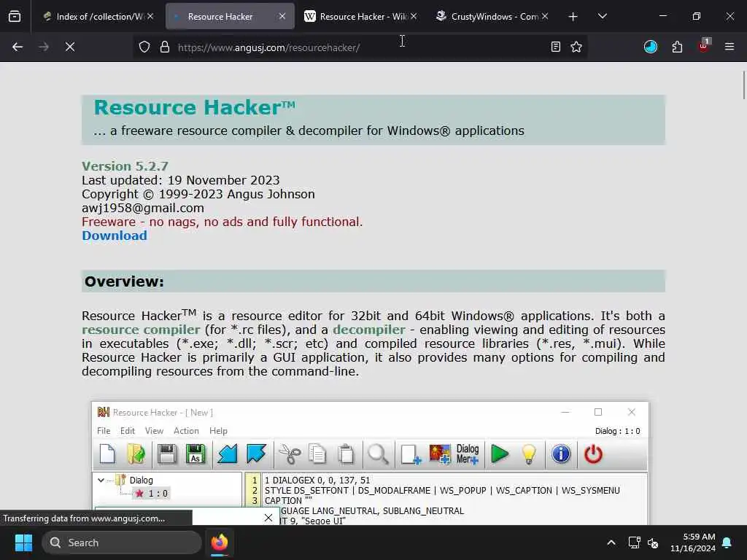Stop loading the page with X button
The height and width of the screenshot is (560, 747).
coord(70,47)
